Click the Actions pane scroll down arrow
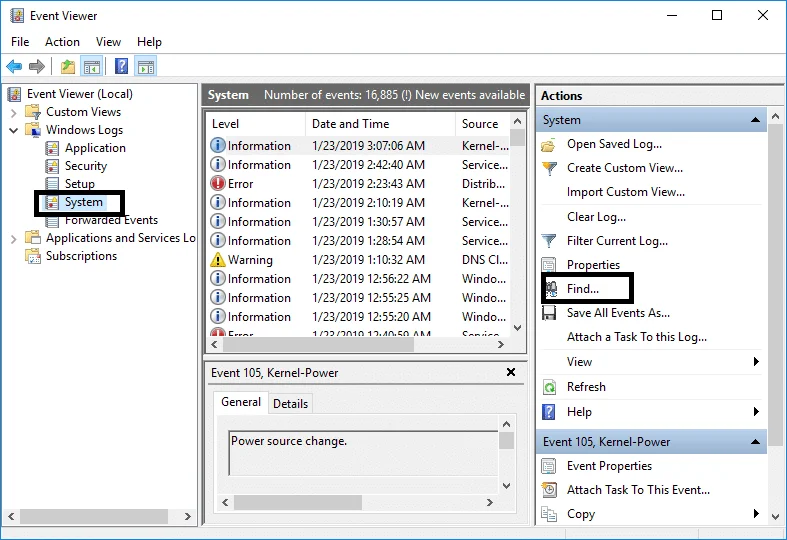This screenshot has height=540, width=787. pos(775,517)
